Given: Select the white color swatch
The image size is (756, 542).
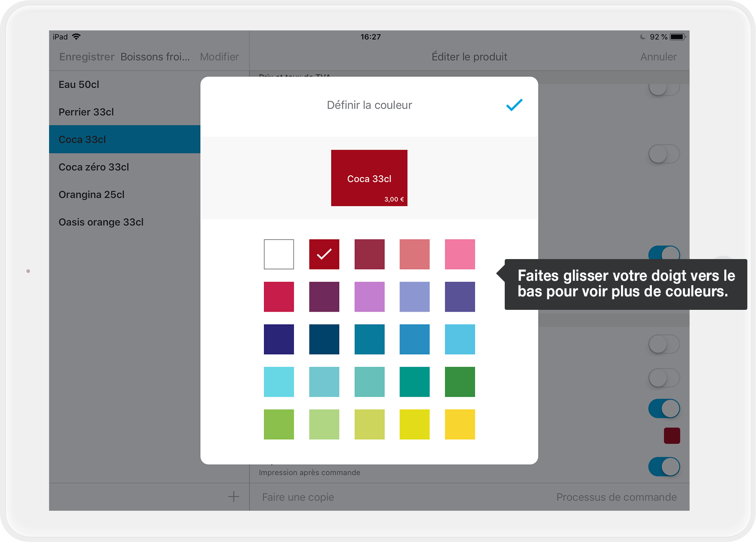Looking at the screenshot, I should coord(279,254).
